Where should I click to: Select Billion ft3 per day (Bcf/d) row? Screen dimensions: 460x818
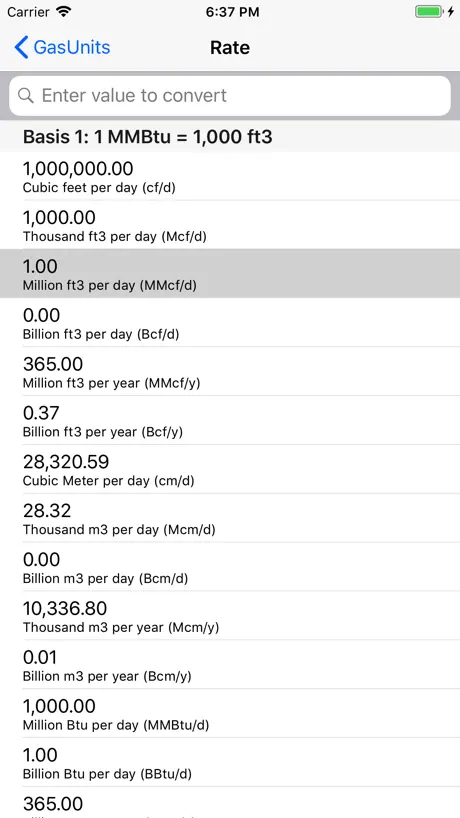tap(230, 322)
